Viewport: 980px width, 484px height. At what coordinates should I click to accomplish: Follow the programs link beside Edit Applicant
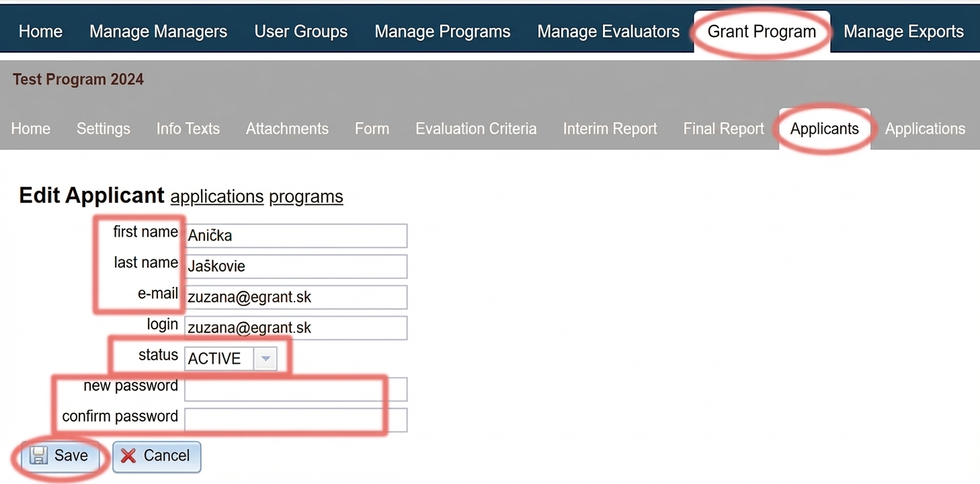point(306,196)
